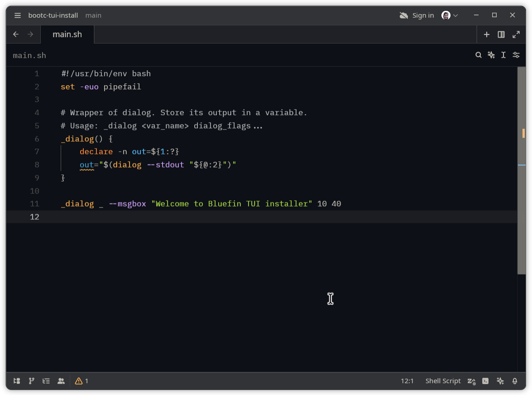Toggle the outline panel icon

pos(46,381)
